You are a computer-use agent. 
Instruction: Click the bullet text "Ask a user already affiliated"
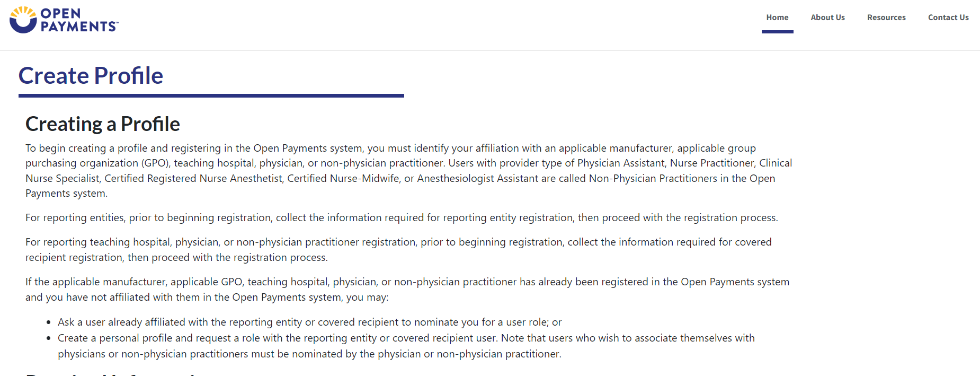(x=309, y=322)
